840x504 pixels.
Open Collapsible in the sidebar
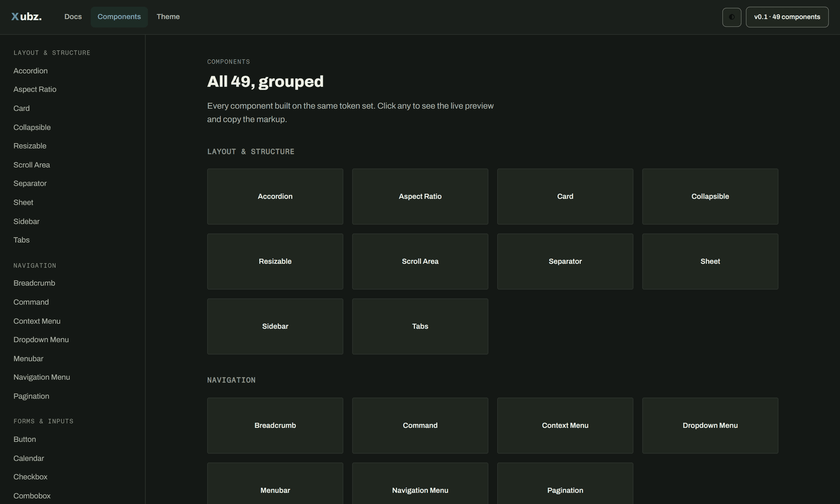[32, 127]
